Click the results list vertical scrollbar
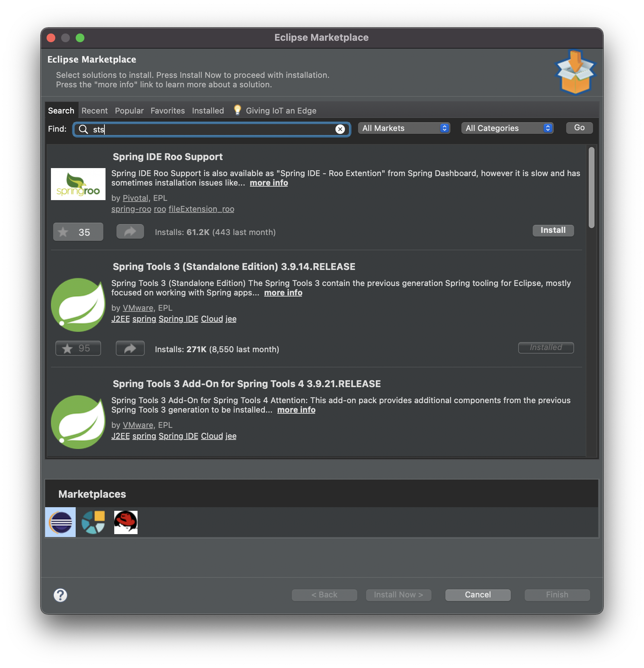This screenshot has width=644, height=668. click(592, 188)
